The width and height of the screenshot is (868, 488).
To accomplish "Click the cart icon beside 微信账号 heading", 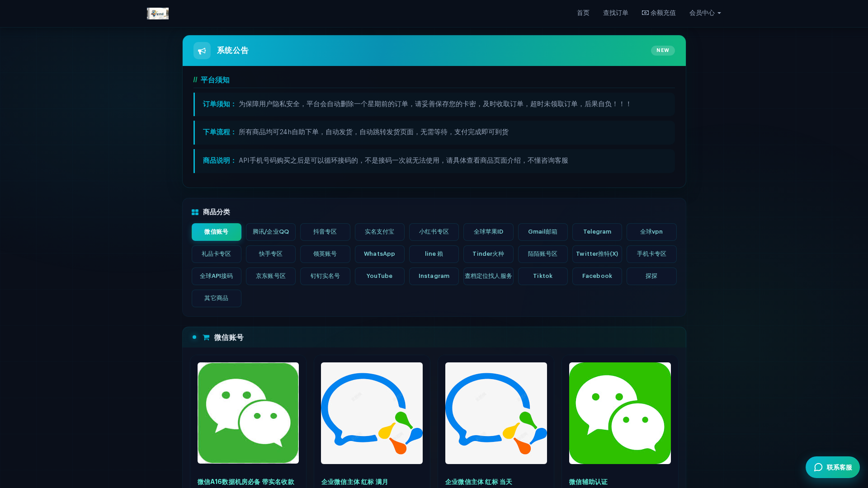I will (206, 338).
